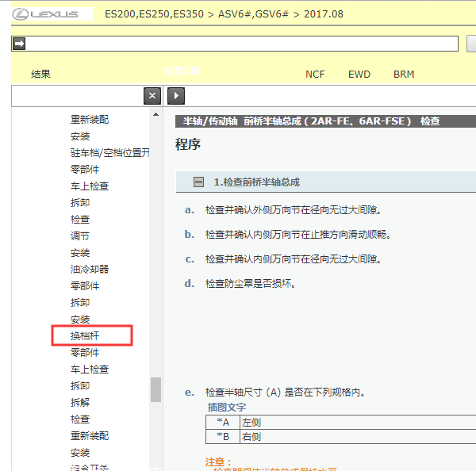Open the EWD tab
Screen dimensions: 476x471
click(x=359, y=75)
